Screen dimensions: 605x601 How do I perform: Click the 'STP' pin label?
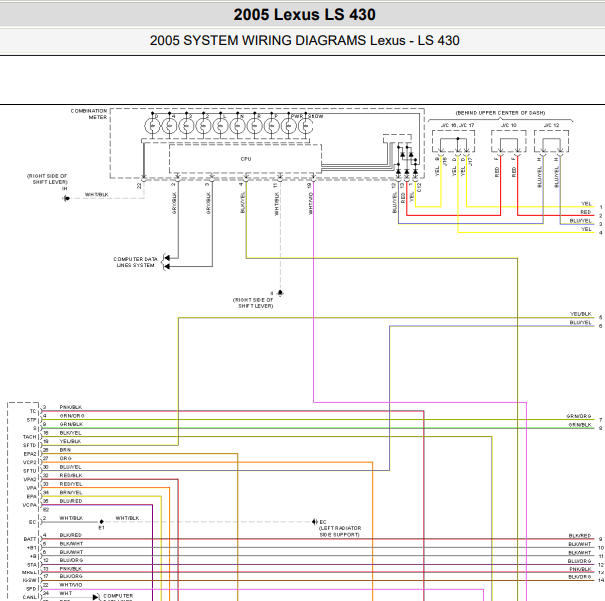(31, 420)
